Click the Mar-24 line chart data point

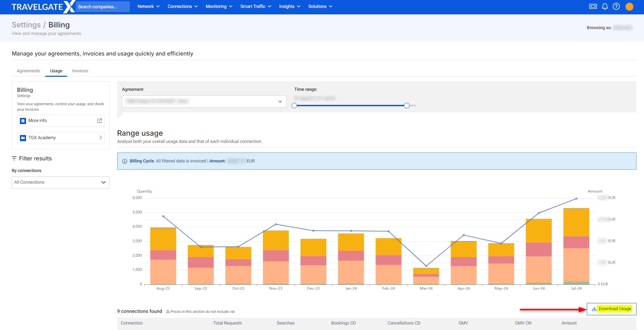(x=426, y=266)
